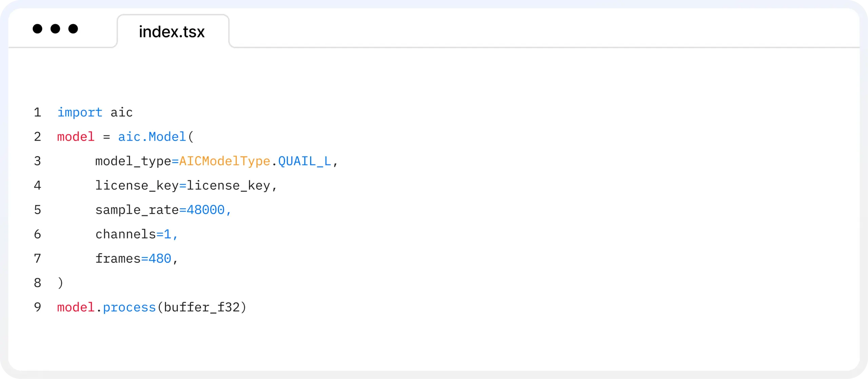This screenshot has height=379, width=868.
Task: Click line number 5 in the gutter
Action: tap(37, 210)
